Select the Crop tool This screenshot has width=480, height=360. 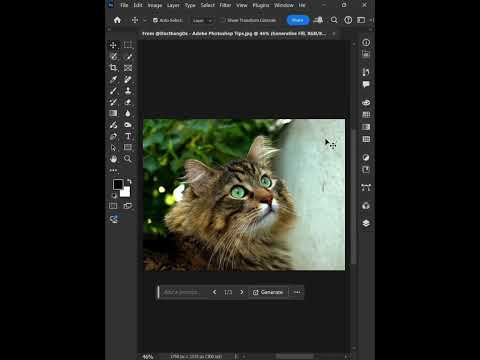[113, 68]
